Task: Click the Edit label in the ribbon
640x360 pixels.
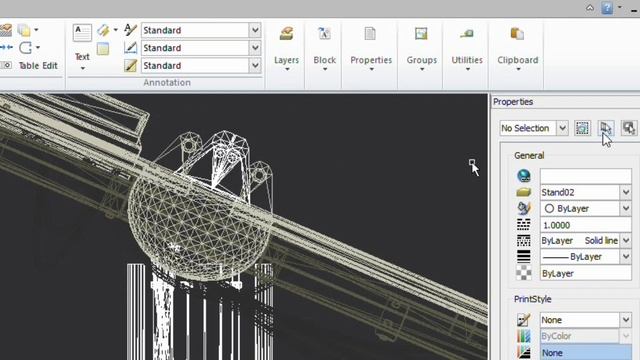Action: (x=50, y=65)
